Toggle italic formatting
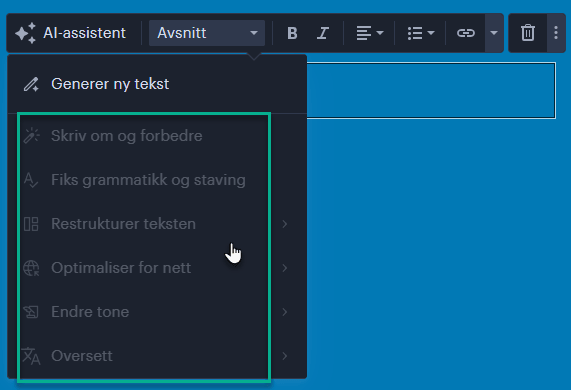The height and width of the screenshot is (390, 571). [x=323, y=33]
